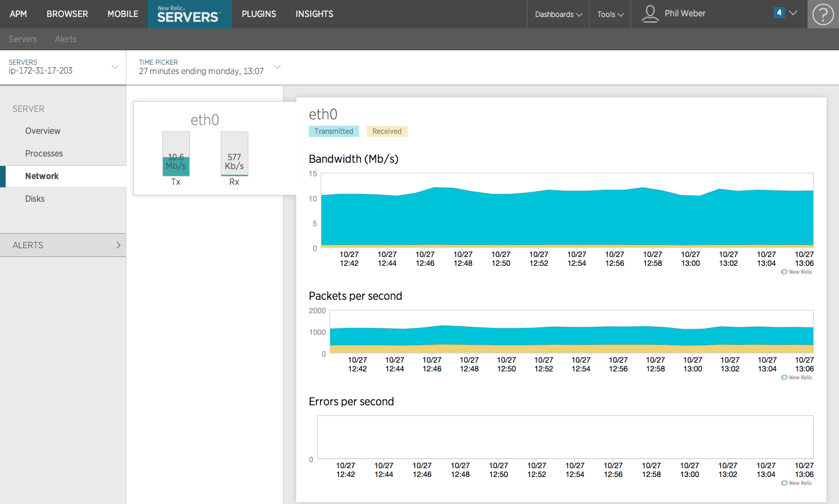Click the Phil Weber account name
Viewport: 839px width, 504px height.
pos(685,13)
